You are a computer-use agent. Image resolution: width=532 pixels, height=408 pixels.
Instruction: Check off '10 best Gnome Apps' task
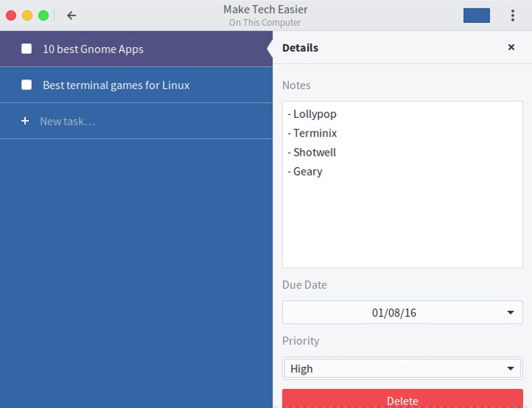[27, 49]
